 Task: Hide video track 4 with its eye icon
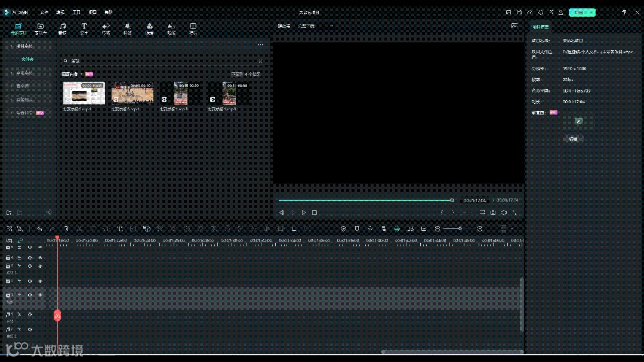pos(40,258)
